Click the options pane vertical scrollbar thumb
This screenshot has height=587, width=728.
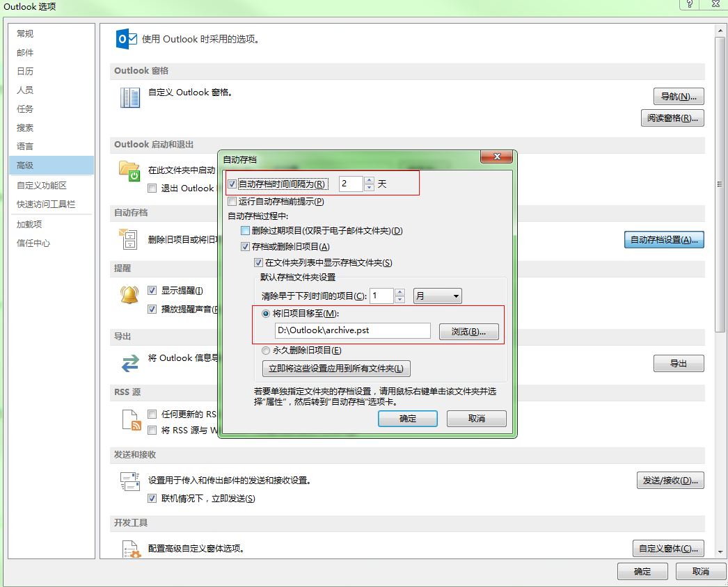720,185
